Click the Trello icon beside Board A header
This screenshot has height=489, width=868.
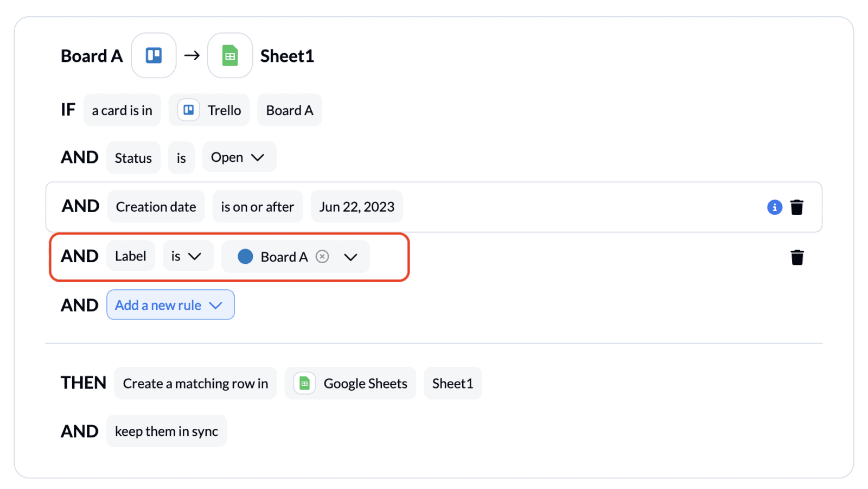(154, 55)
